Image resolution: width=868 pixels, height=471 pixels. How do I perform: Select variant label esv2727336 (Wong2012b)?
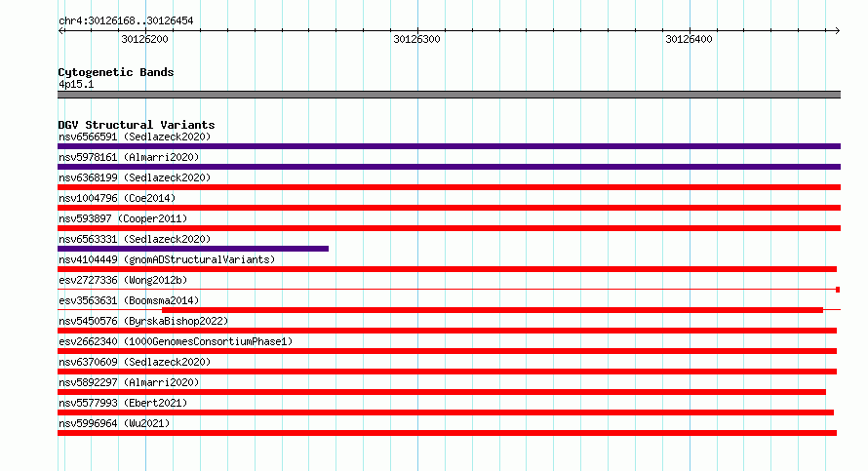[123, 280]
